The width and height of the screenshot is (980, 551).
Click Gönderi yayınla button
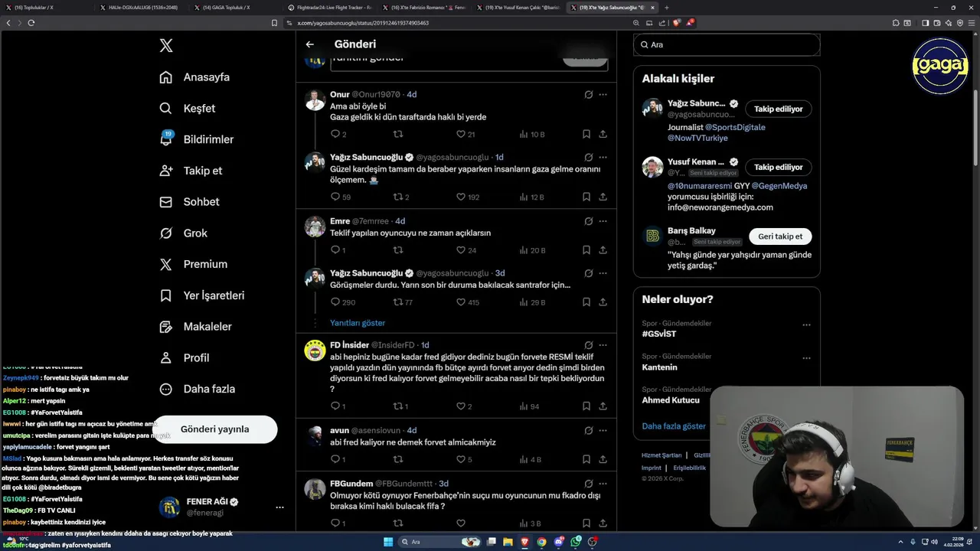pyautogui.click(x=214, y=429)
